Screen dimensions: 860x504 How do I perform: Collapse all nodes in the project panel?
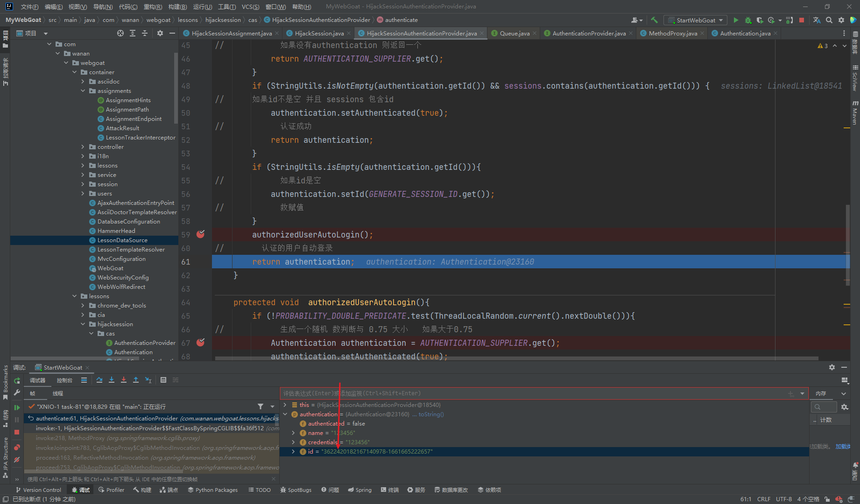pyautogui.click(x=145, y=33)
